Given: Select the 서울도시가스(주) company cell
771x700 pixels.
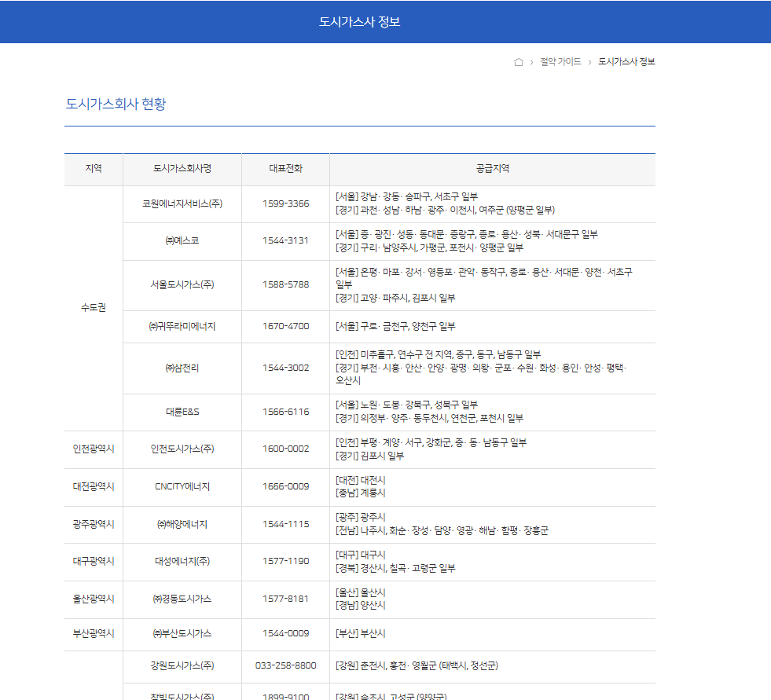Looking at the screenshot, I should [x=182, y=284].
